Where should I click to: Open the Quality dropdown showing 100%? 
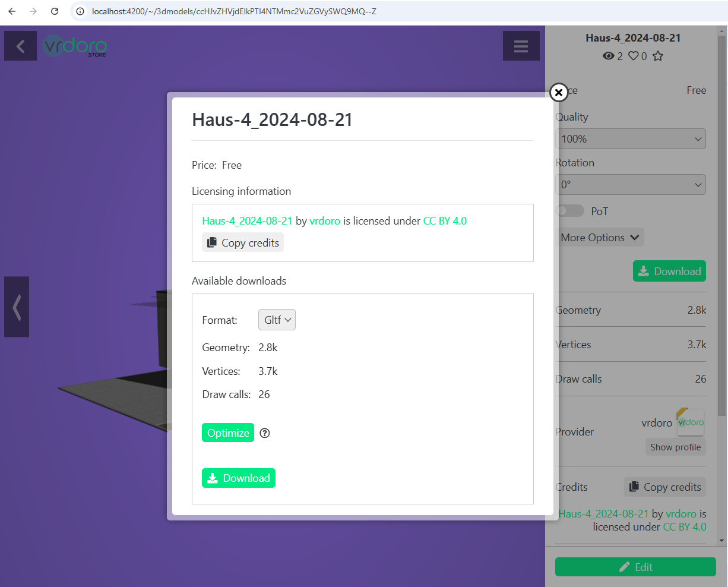(x=630, y=139)
